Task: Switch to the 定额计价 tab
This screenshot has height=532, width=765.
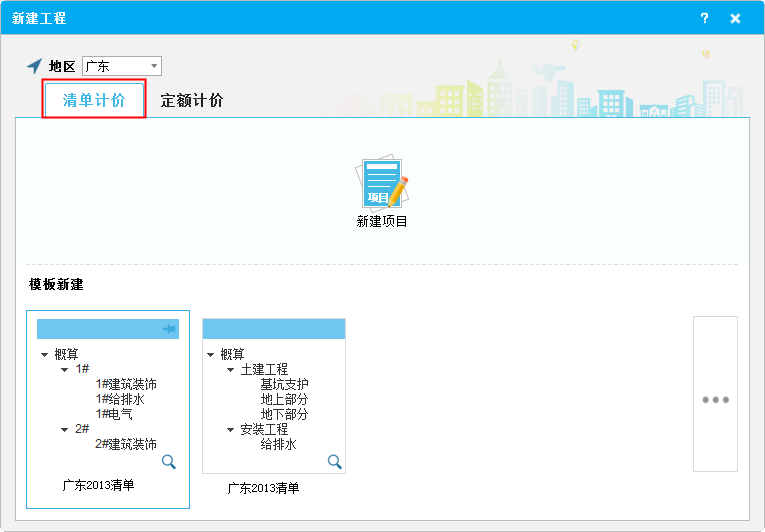Action: 192,100
